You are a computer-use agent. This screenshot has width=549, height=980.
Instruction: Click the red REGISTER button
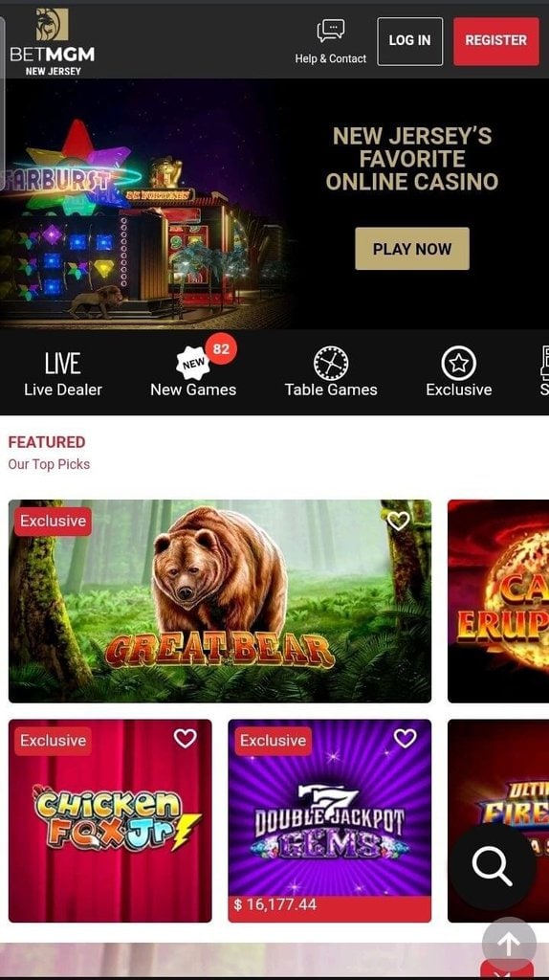[495, 41]
